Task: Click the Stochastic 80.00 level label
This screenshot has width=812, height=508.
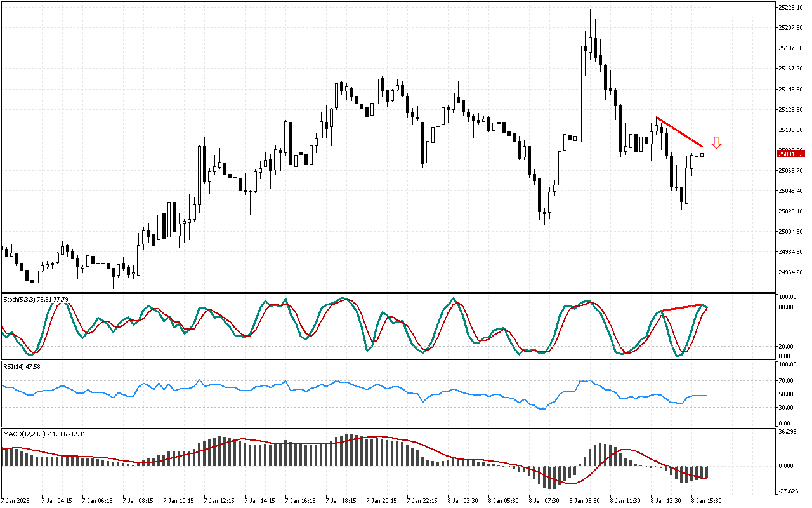Action: (787, 307)
